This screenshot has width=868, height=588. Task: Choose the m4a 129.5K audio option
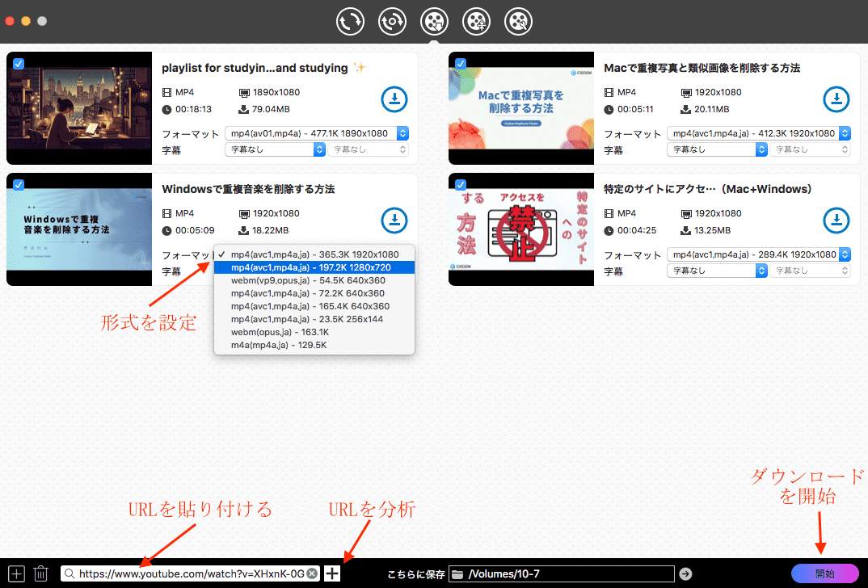(314, 345)
